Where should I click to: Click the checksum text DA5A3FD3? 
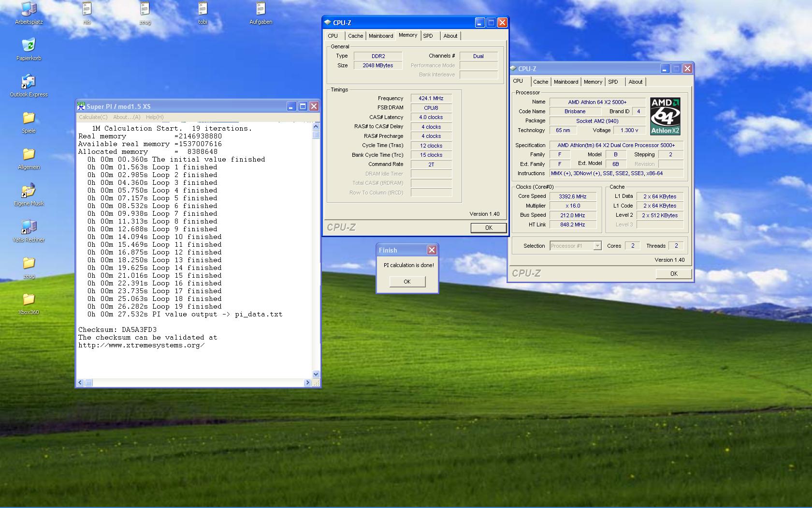(139, 329)
